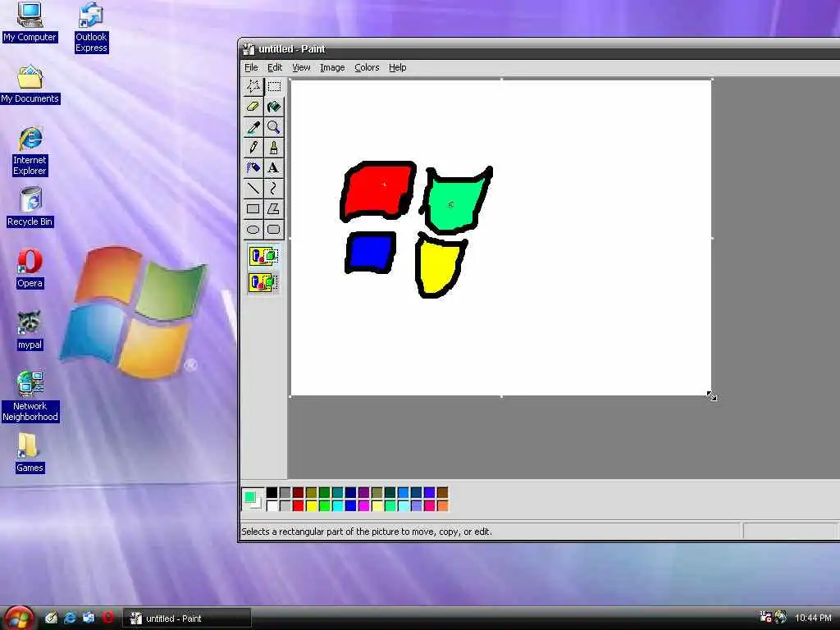Open the Colors menu
840x630 pixels.
(367, 67)
